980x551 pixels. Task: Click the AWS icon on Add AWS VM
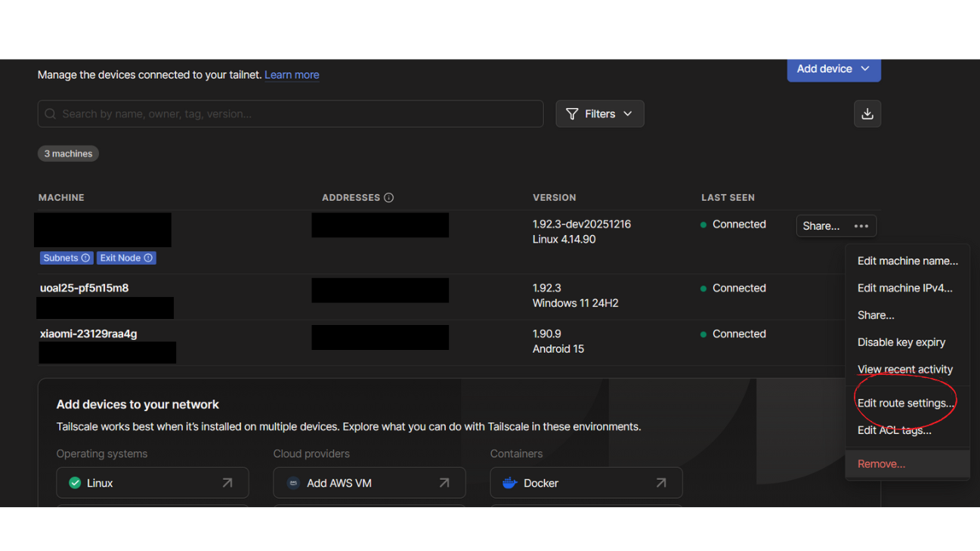click(293, 483)
